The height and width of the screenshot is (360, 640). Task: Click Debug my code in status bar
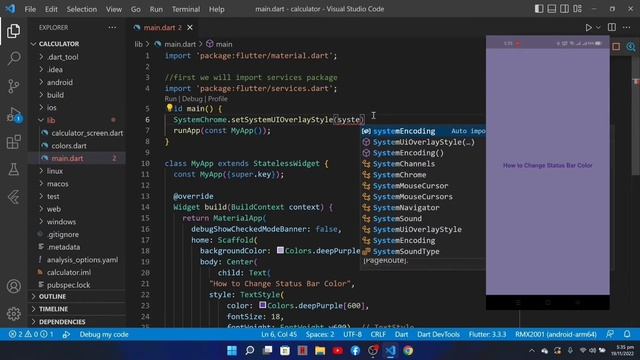104,334
